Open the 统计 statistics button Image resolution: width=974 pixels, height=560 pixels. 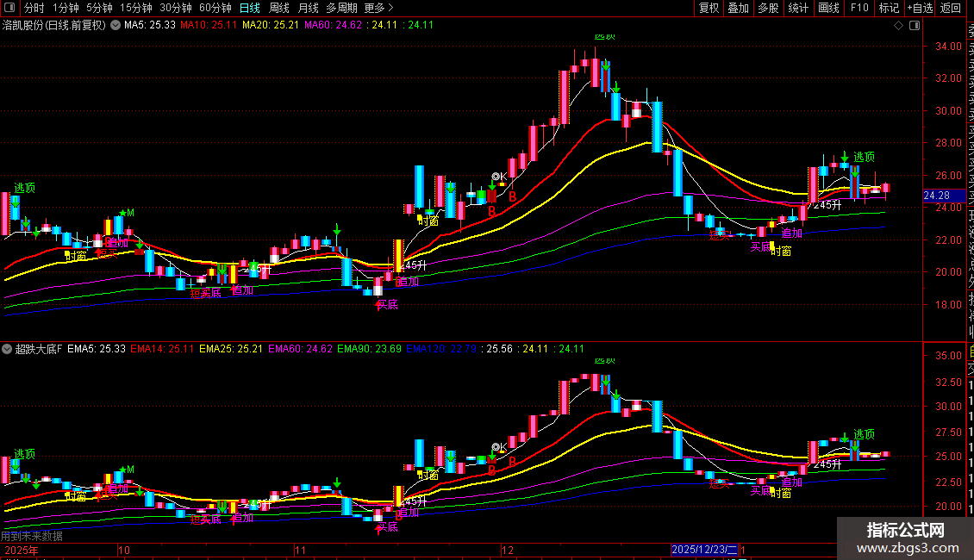click(x=798, y=8)
